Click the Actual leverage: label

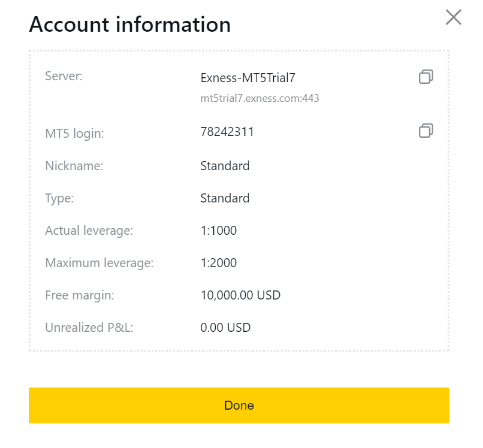pos(89,231)
